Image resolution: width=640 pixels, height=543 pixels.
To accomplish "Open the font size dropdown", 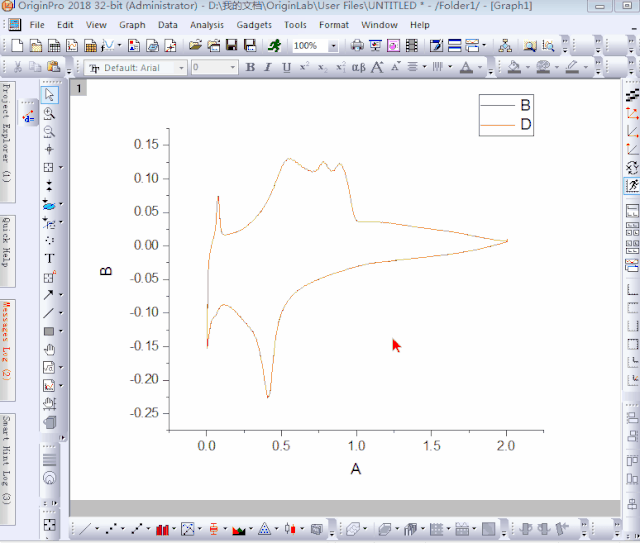I will tap(232, 68).
